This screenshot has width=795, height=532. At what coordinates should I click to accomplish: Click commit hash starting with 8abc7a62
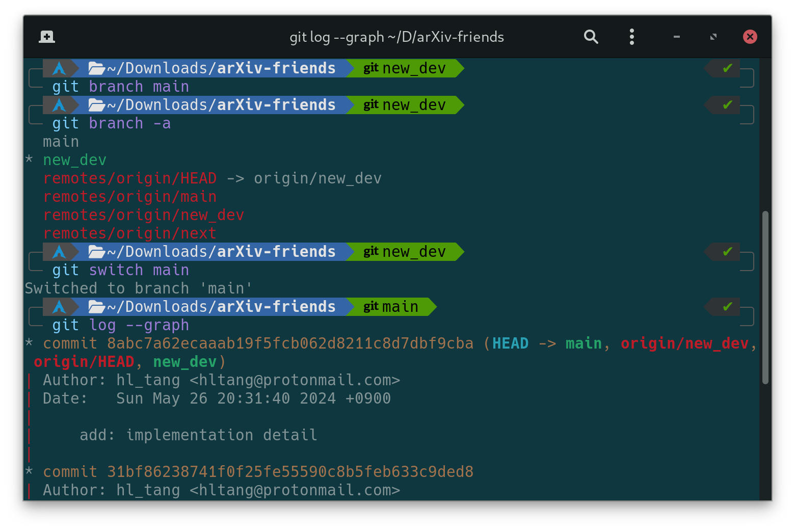point(290,343)
